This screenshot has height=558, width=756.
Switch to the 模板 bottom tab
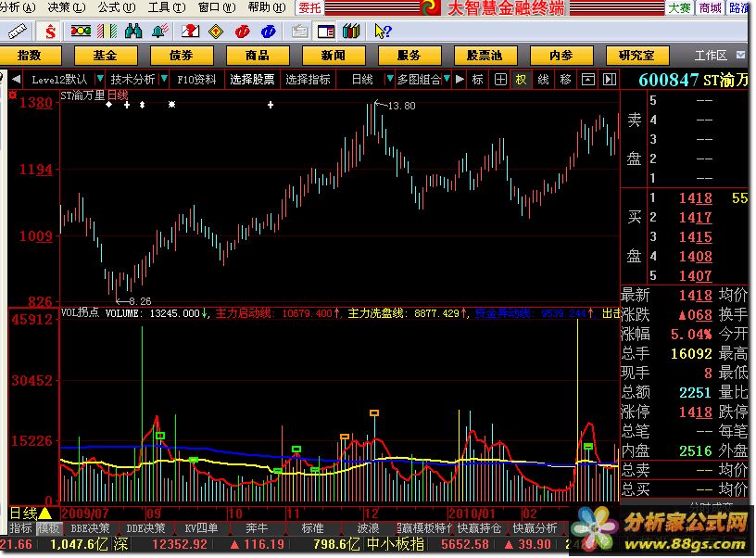point(48,528)
